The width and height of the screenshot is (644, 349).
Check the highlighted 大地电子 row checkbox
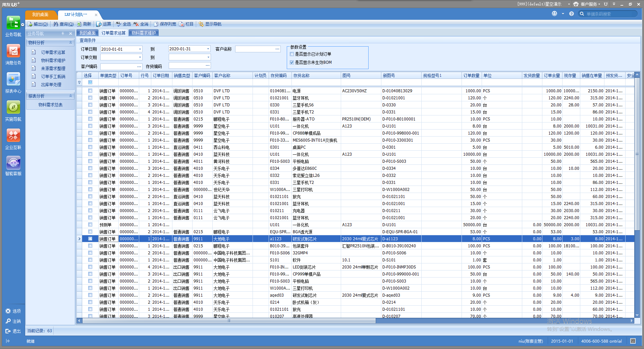pos(90,239)
